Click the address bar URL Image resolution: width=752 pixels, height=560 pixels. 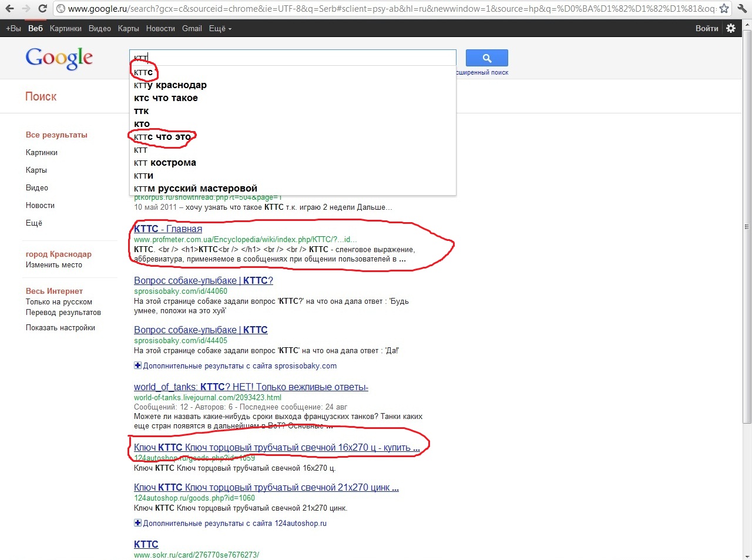(x=391, y=8)
